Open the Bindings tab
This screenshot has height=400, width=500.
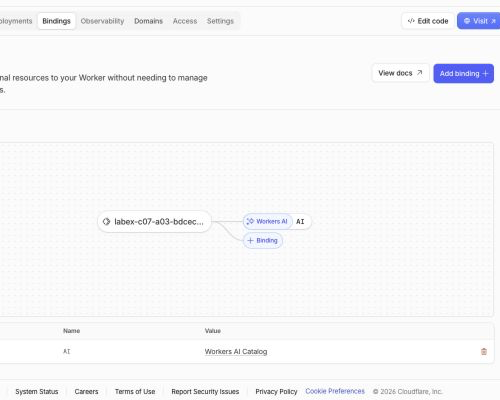(x=56, y=21)
